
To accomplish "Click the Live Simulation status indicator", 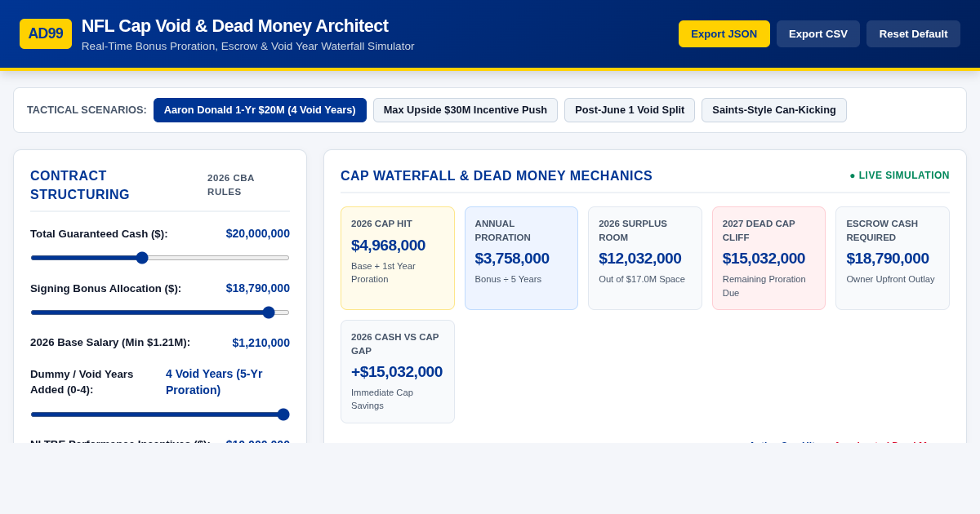I will (x=899, y=175).
